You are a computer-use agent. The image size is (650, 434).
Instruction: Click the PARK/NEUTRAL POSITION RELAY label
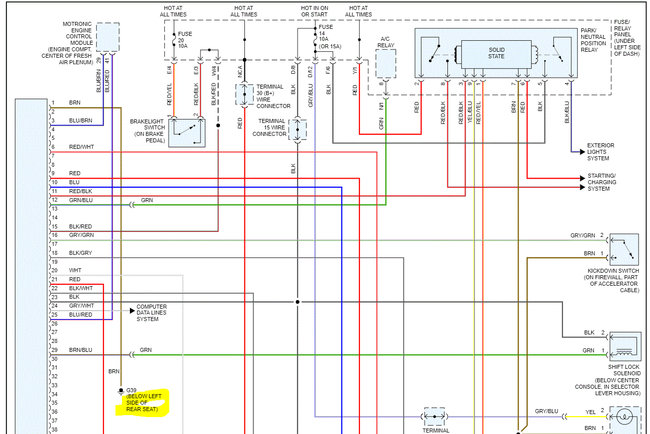point(593,40)
